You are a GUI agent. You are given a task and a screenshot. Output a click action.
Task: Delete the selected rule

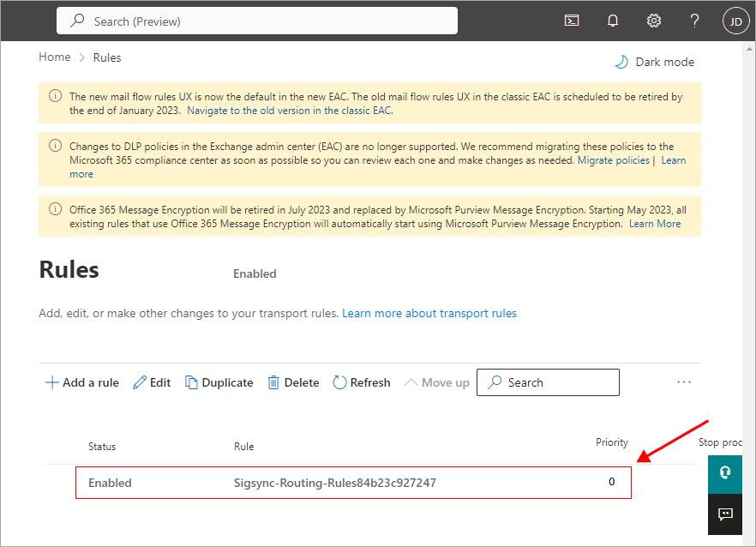coord(293,382)
